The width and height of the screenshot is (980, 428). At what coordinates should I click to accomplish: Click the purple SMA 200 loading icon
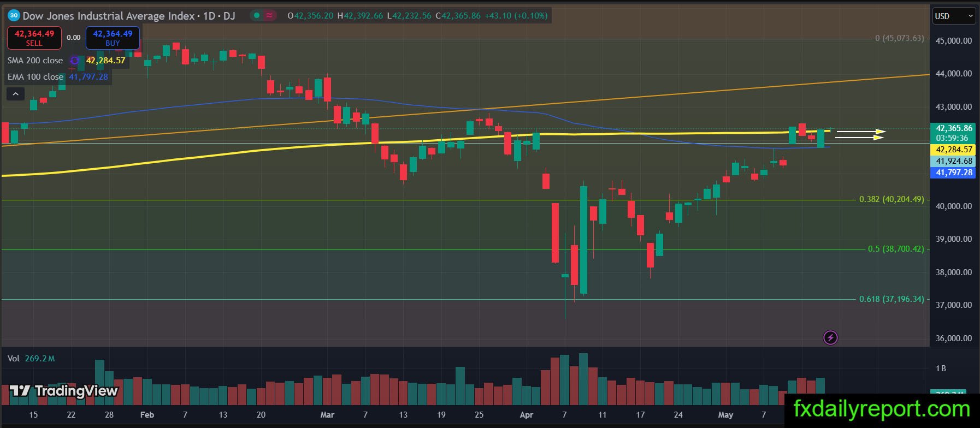pyautogui.click(x=75, y=61)
